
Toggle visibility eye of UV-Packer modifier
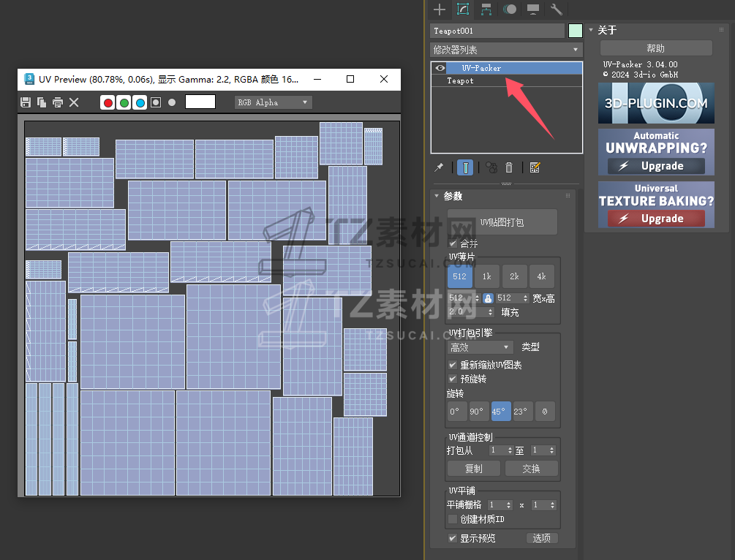coord(440,68)
